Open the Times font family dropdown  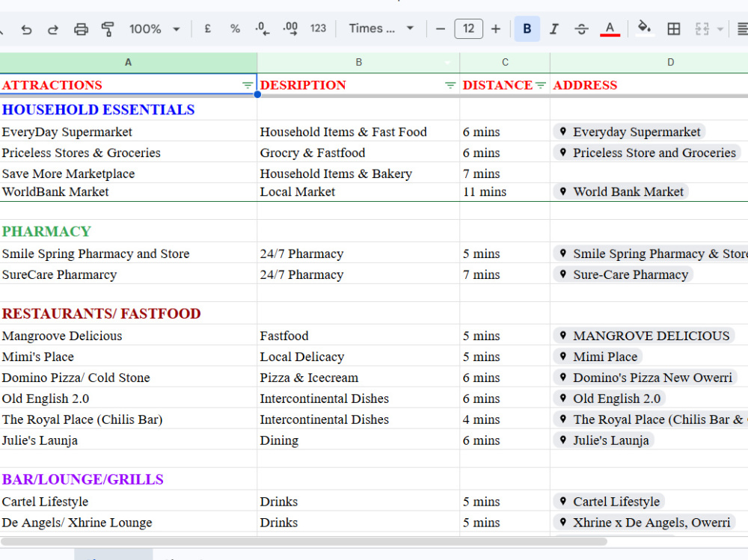[381, 29]
